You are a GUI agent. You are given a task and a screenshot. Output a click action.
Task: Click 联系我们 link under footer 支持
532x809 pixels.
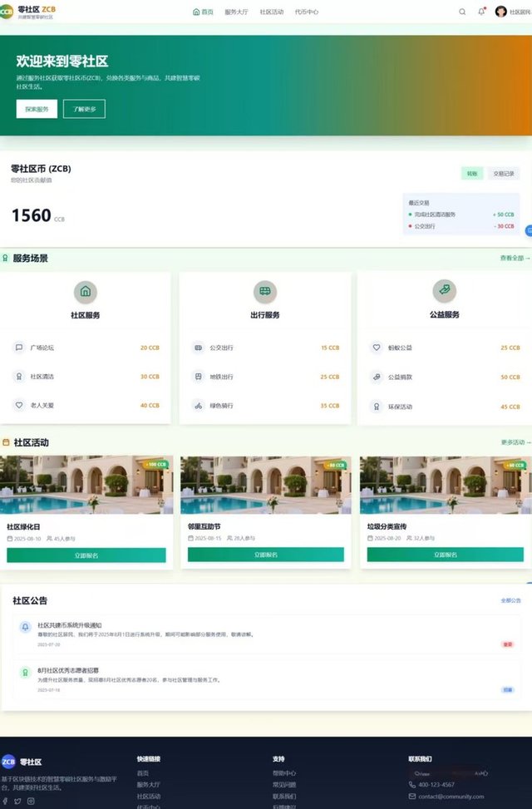pos(284,796)
